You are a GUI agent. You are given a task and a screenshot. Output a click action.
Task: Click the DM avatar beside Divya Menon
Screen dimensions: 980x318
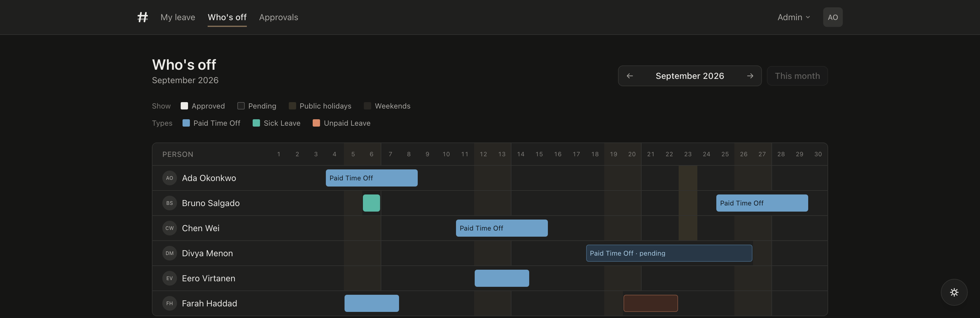pyautogui.click(x=170, y=253)
